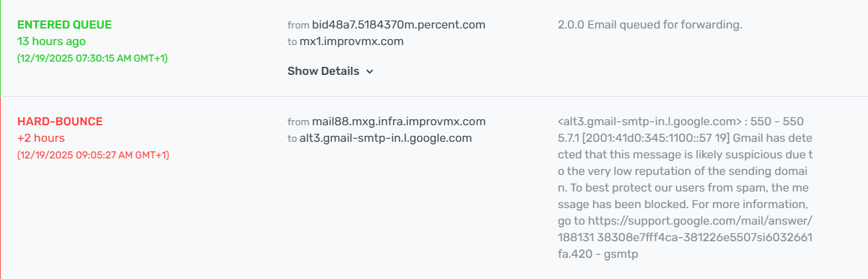Click recipient alt3.gmail-smtp-in.l.google.com hostname

(386, 138)
